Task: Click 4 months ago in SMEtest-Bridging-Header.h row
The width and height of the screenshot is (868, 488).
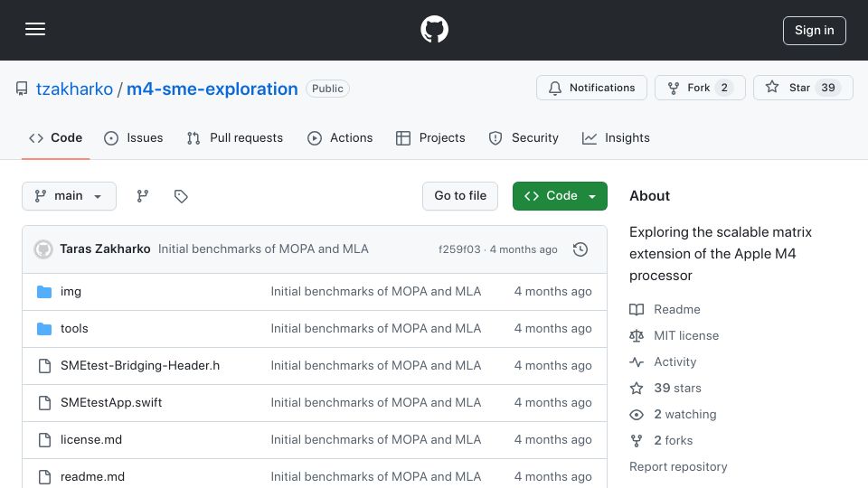Action: (552, 366)
